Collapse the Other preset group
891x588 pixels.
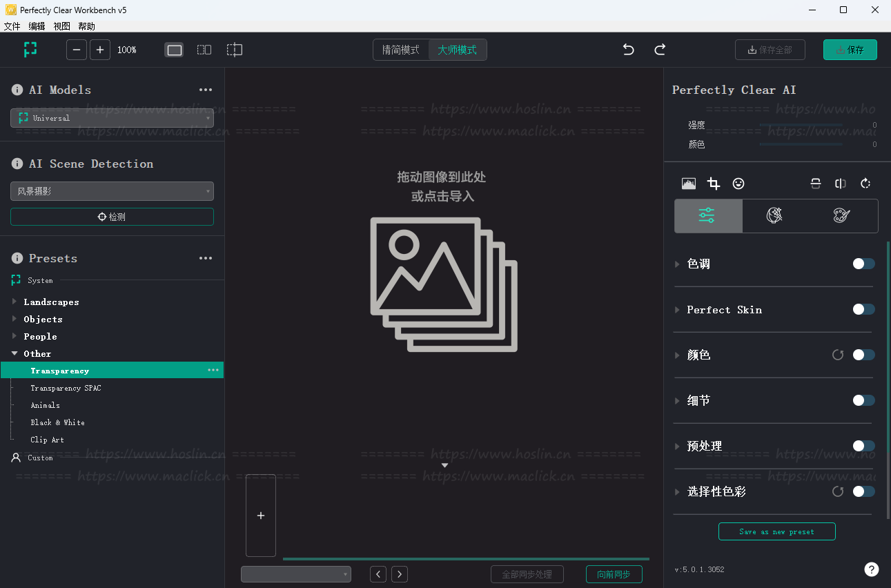coord(14,353)
